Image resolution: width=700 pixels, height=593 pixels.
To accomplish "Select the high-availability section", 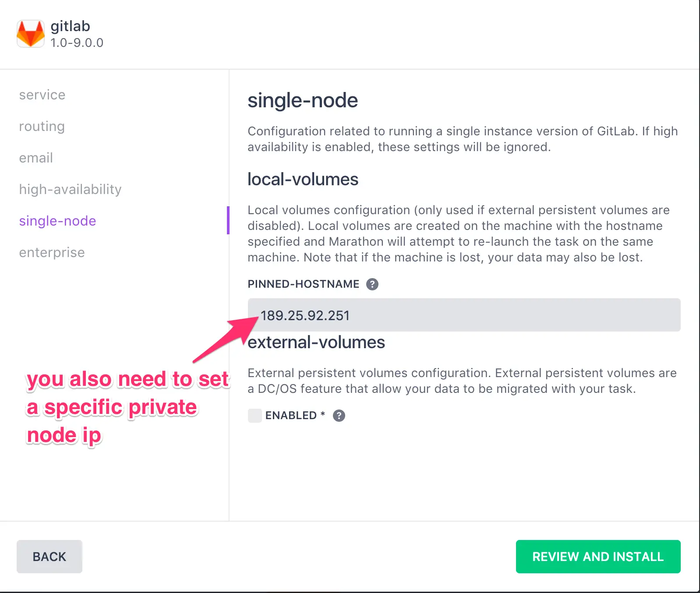I will point(71,190).
